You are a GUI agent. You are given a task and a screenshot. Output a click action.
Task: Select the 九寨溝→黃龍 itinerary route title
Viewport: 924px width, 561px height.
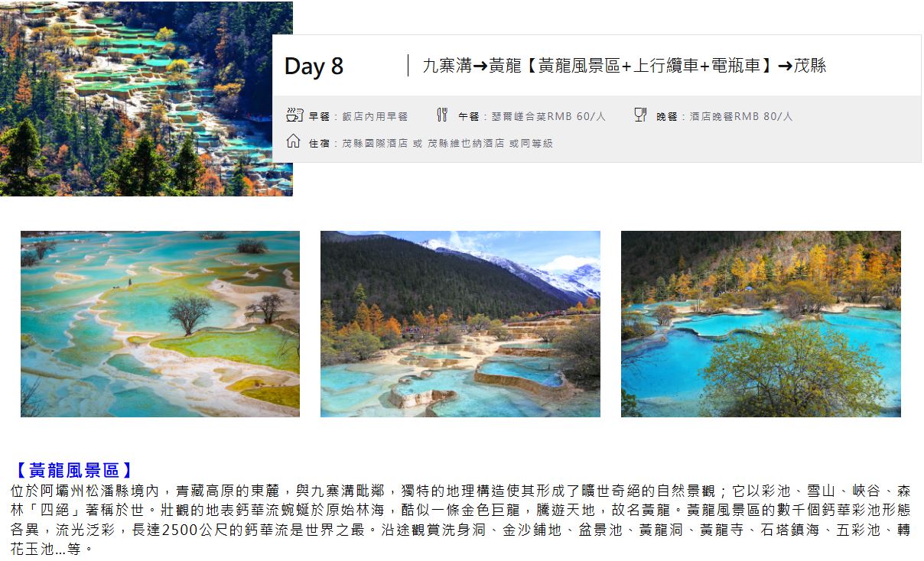point(624,66)
